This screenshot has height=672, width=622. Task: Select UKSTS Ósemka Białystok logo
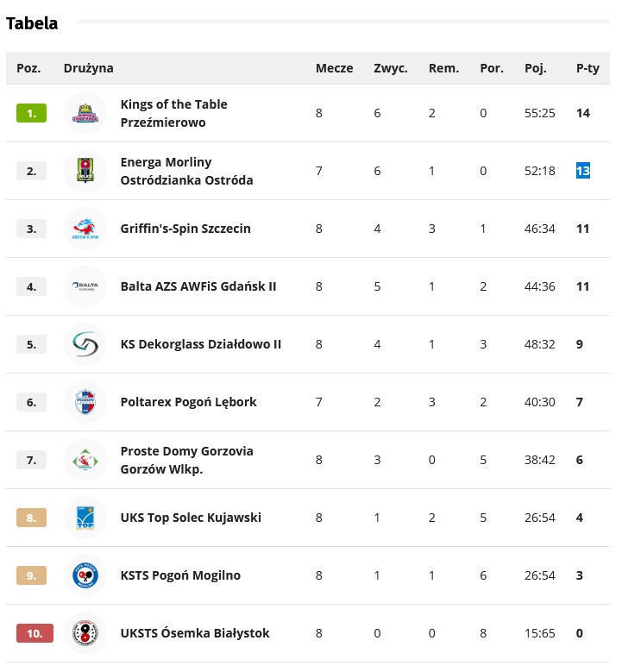click(85, 633)
